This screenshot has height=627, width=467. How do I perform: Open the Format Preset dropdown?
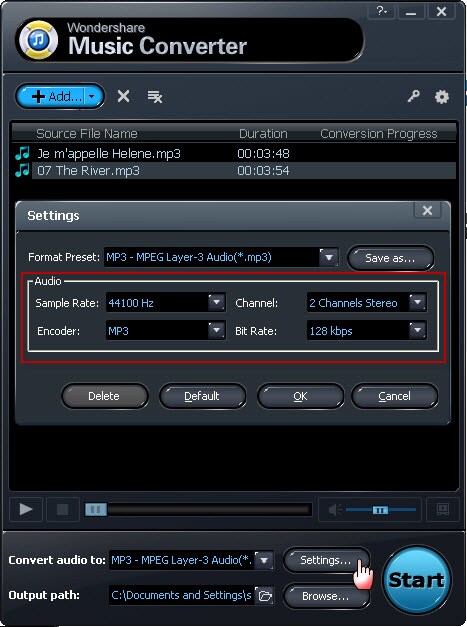tap(329, 257)
